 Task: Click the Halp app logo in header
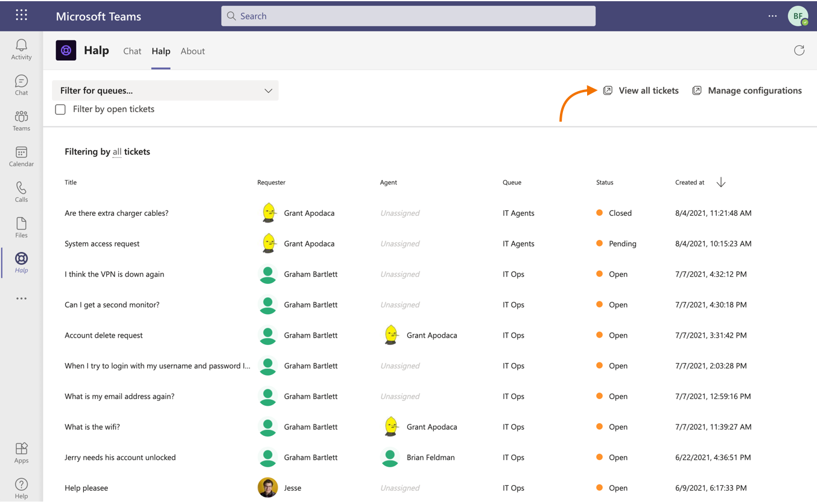66,51
